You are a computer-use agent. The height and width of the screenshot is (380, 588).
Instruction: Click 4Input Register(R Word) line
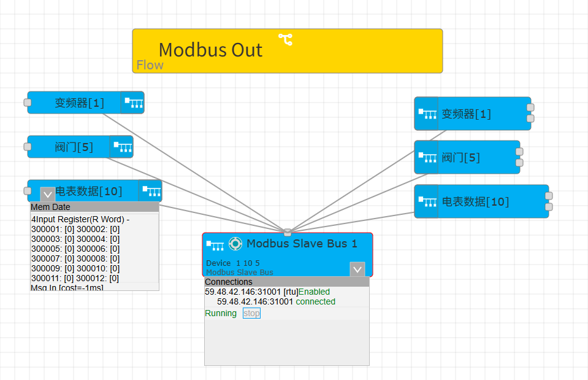tap(80, 219)
